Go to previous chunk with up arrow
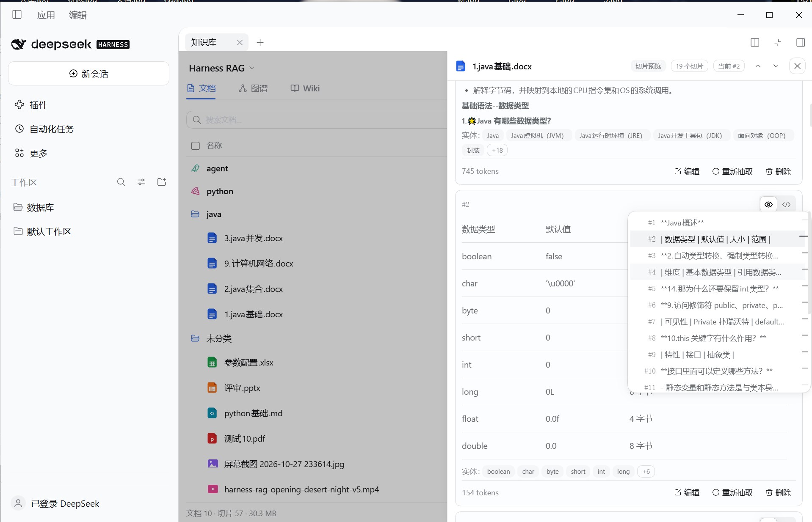 pos(758,66)
